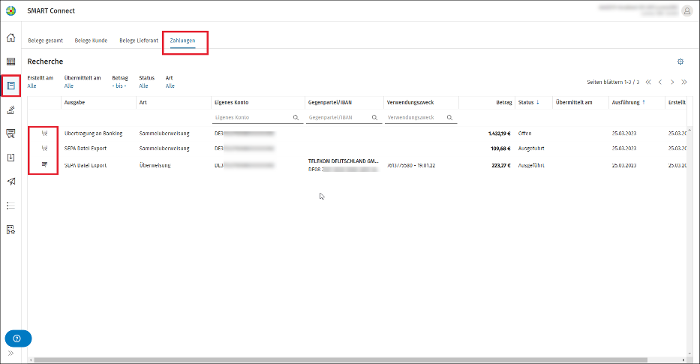Switch to Belege Lieferant tab
The image size is (700, 364).
(139, 41)
